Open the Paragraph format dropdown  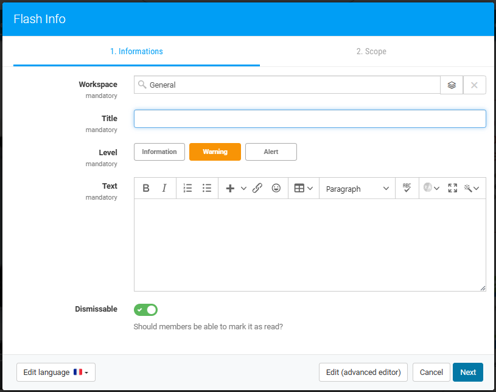357,189
